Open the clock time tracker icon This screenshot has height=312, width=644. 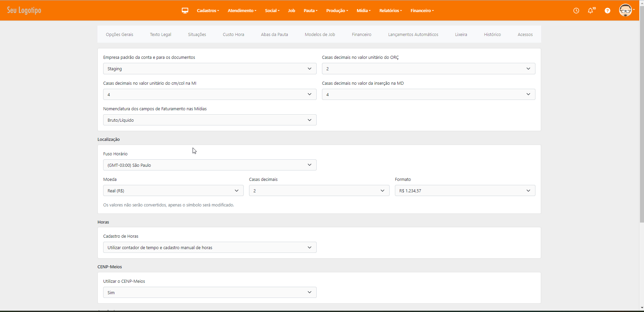[576, 10]
